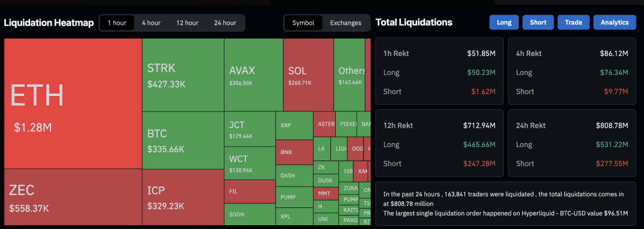Select the 1 hour timeframe tab
This screenshot has width=644, height=229.
click(x=117, y=23)
